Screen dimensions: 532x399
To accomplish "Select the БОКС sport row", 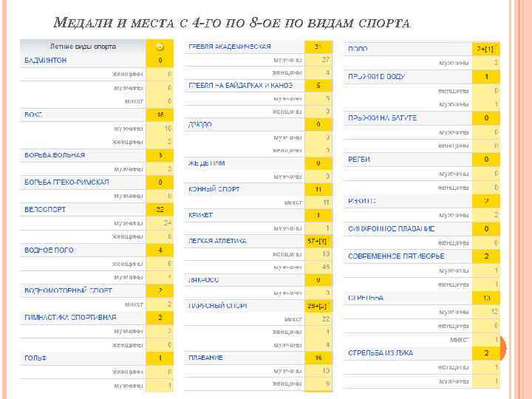I will coord(33,115).
